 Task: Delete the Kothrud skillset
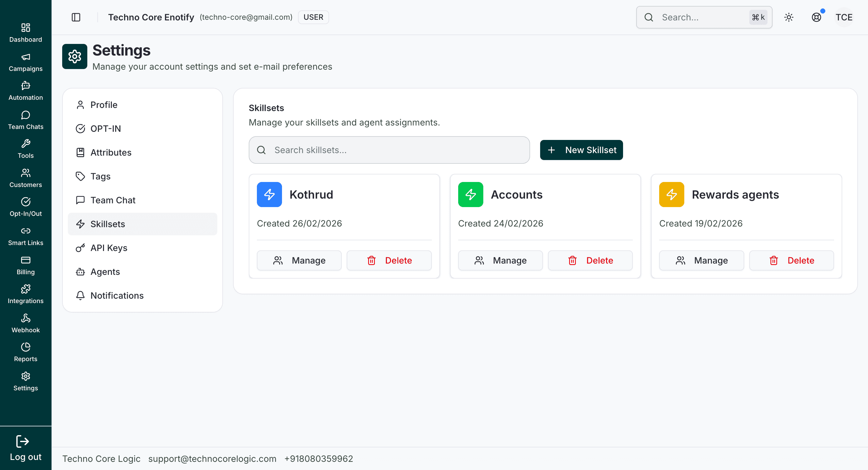click(x=389, y=260)
